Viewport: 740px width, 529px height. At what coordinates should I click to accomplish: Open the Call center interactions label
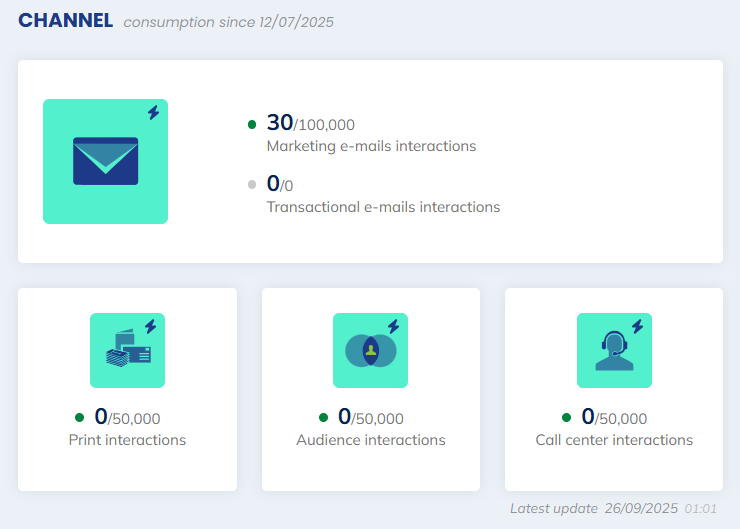[614, 440]
